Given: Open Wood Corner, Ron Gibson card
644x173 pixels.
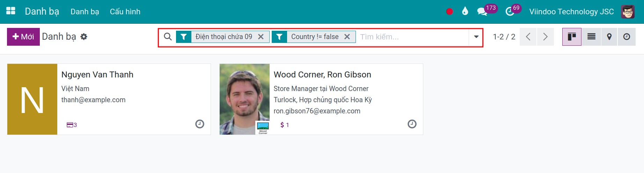Looking at the screenshot, I should (x=321, y=99).
